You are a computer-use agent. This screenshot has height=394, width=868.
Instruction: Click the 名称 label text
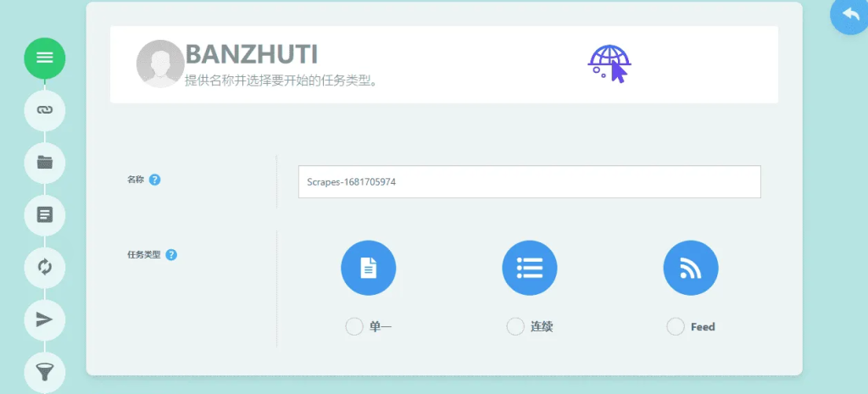point(136,180)
